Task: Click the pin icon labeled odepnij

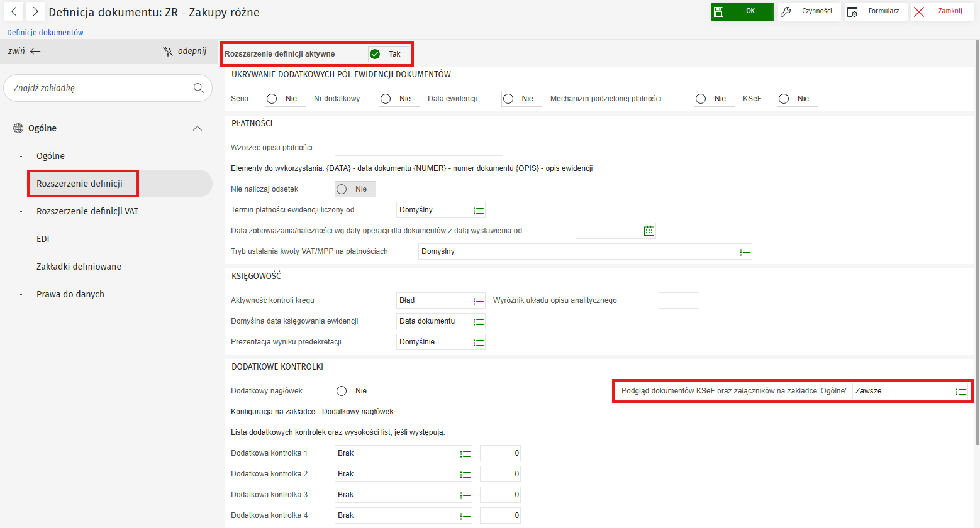Action: pos(168,52)
